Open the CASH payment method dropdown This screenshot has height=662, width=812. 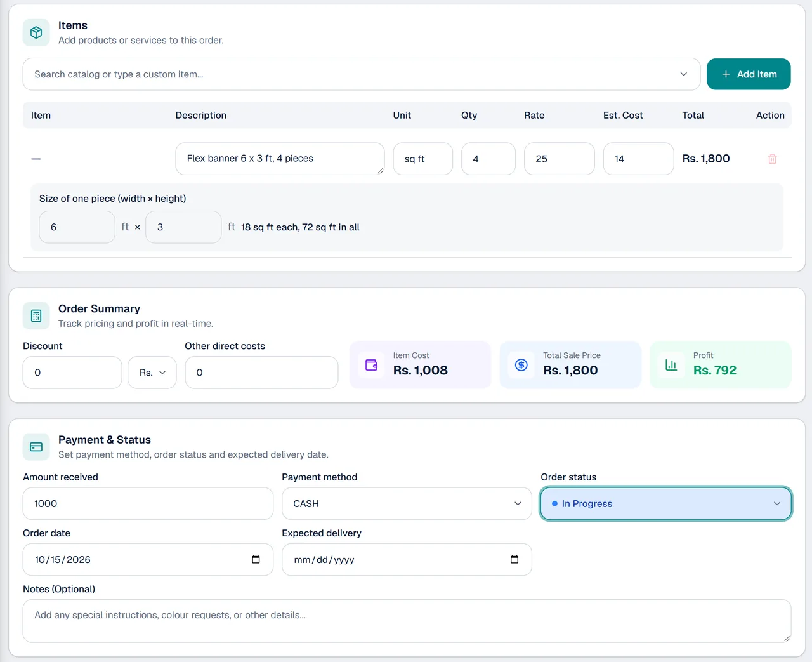click(x=407, y=503)
